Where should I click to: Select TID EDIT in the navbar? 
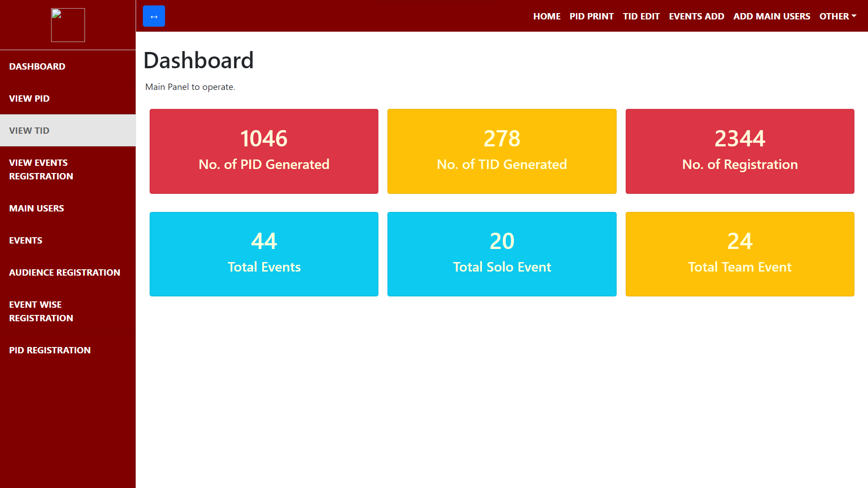pyautogui.click(x=641, y=16)
